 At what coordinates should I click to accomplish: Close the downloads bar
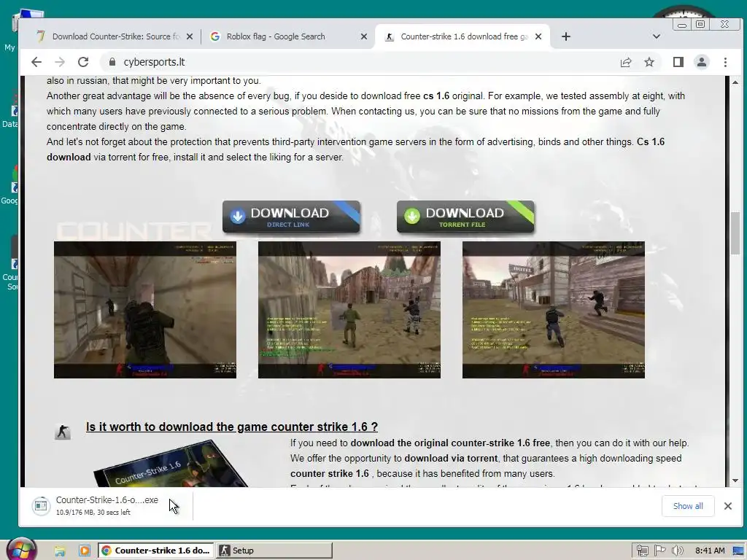coord(728,506)
